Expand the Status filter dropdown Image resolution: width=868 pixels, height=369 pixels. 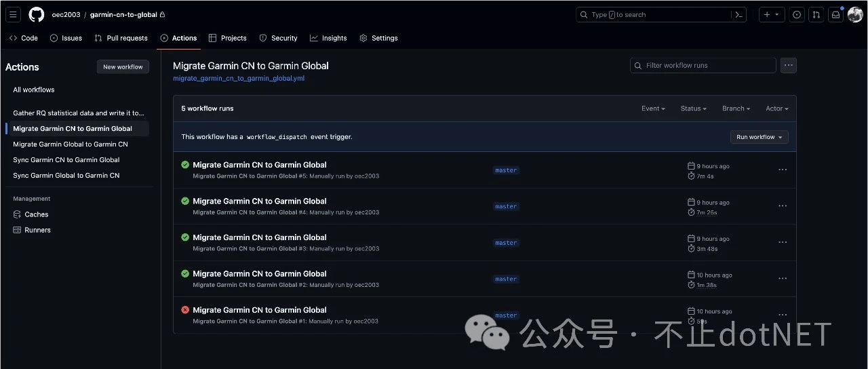pos(694,109)
